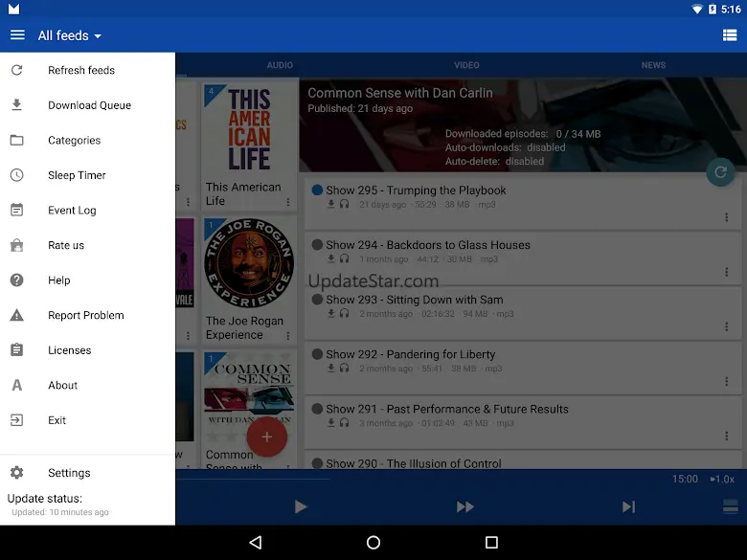The image size is (747, 560).
Task: Switch to the VIDEO tab
Action: click(x=466, y=65)
